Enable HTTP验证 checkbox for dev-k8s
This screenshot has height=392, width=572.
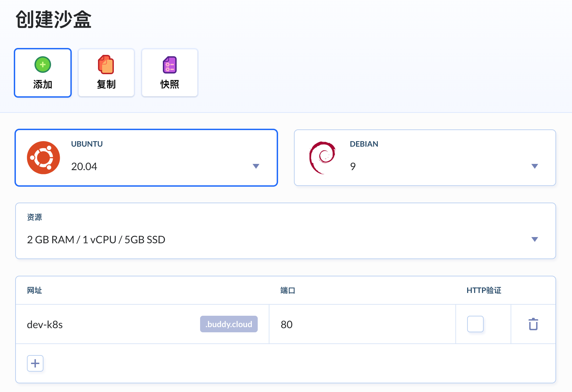coord(475,324)
